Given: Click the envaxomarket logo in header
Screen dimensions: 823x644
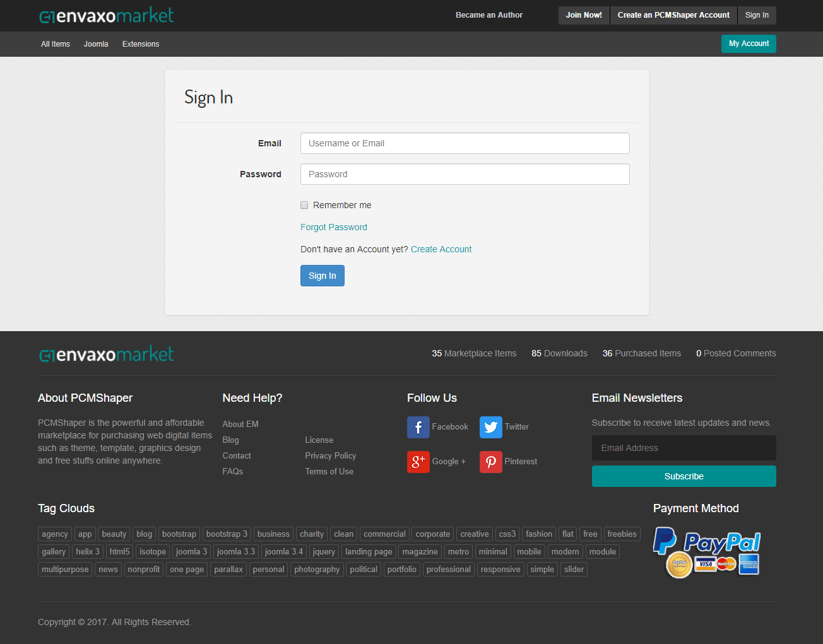Looking at the screenshot, I should click(x=106, y=15).
